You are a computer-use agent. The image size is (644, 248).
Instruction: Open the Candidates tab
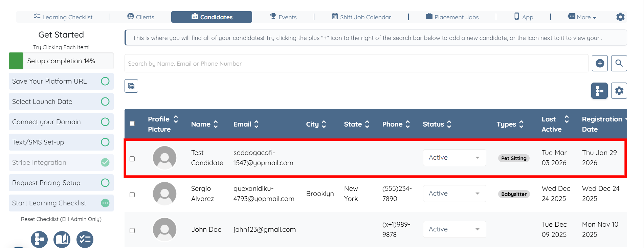tap(212, 17)
